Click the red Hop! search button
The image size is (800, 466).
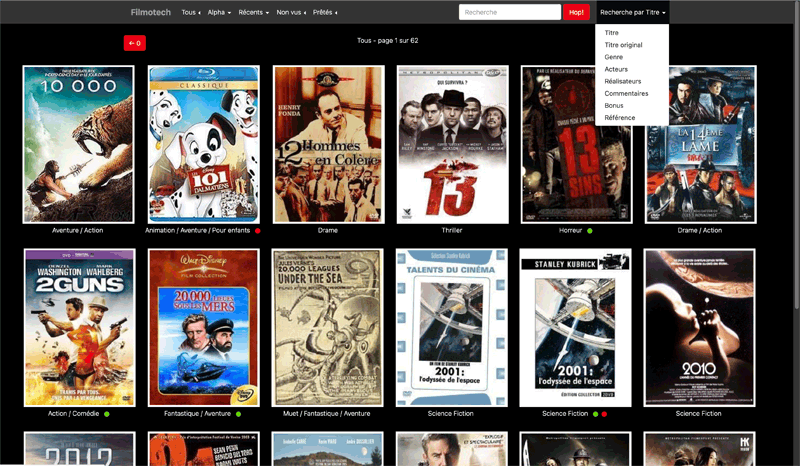point(576,12)
